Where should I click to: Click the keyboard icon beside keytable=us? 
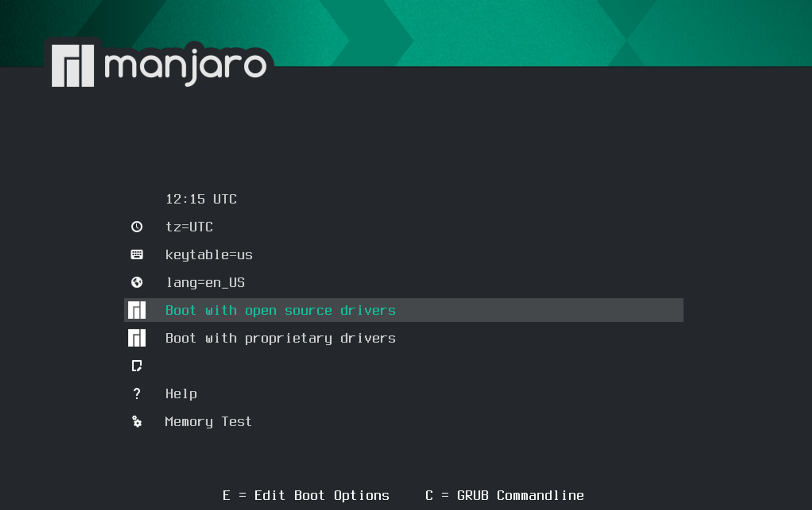[x=137, y=255]
